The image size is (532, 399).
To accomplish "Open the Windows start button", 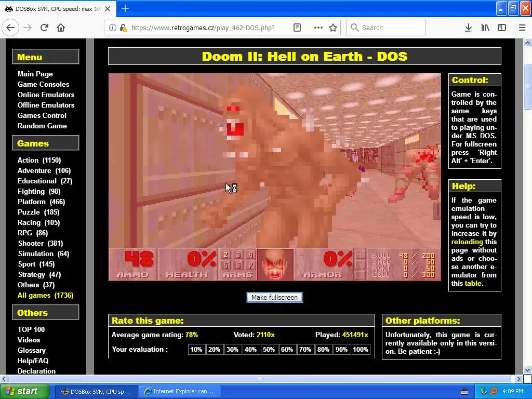I will click(x=25, y=391).
